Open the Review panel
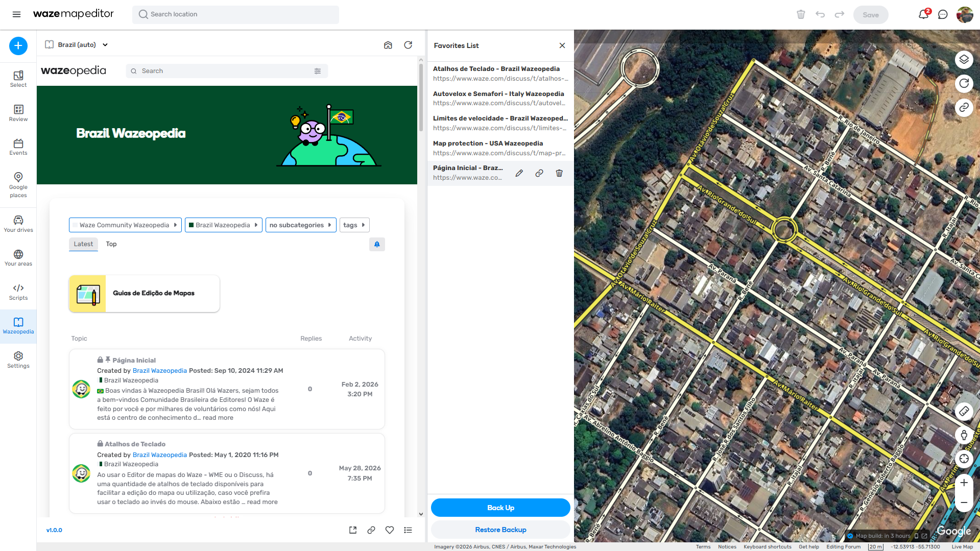Viewport: 980px width, 551px height. point(18,113)
